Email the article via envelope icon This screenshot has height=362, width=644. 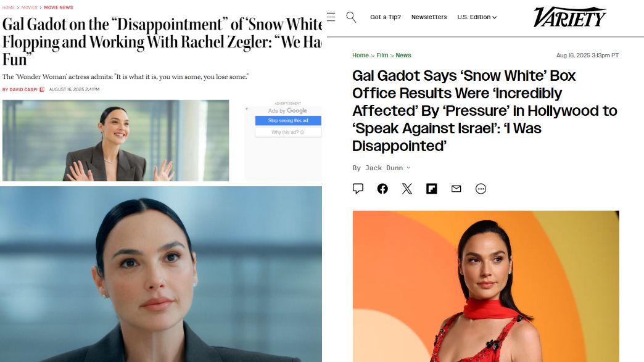pyautogui.click(x=456, y=189)
